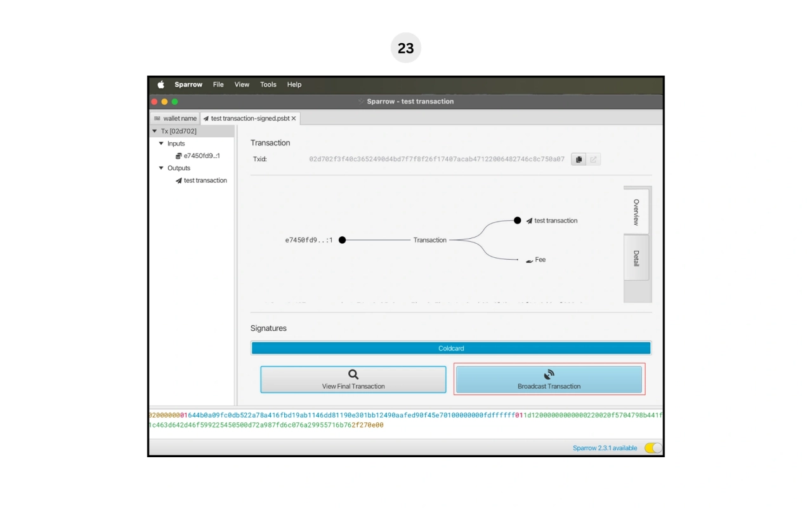Open the Sparrow application menu
This screenshot has height=508, width=812.
click(x=188, y=84)
